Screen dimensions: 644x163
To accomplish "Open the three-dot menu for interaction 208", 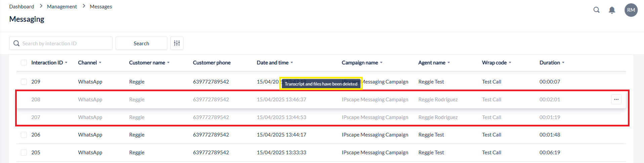I will coord(616,99).
